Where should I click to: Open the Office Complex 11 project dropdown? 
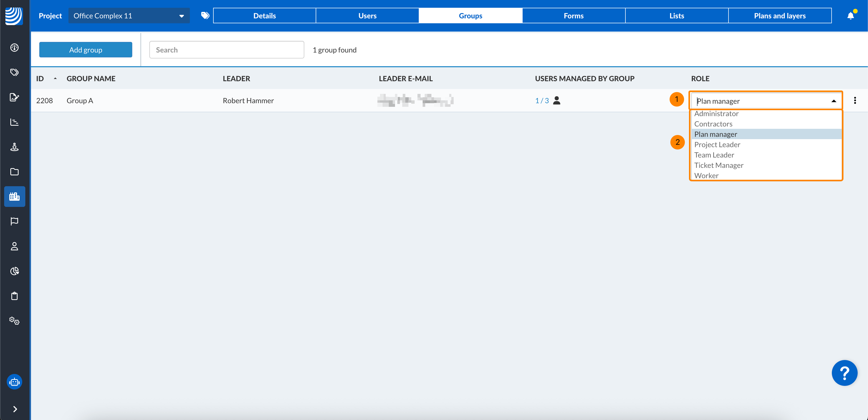(x=129, y=16)
